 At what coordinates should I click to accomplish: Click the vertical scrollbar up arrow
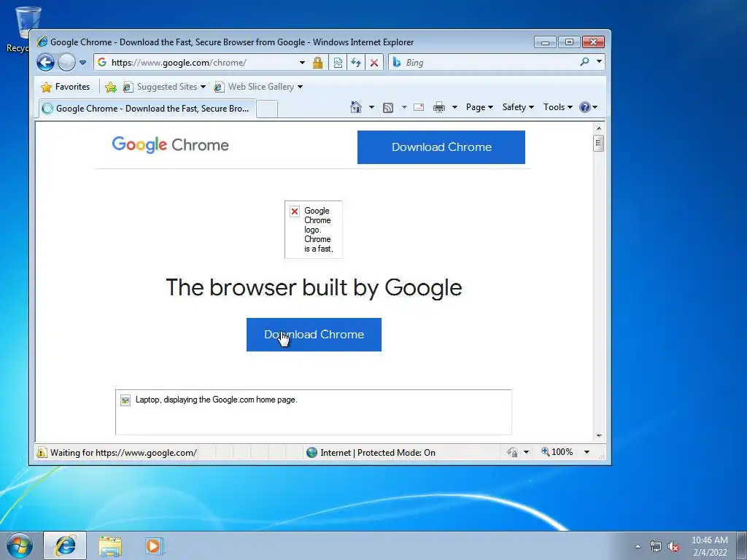pos(599,128)
